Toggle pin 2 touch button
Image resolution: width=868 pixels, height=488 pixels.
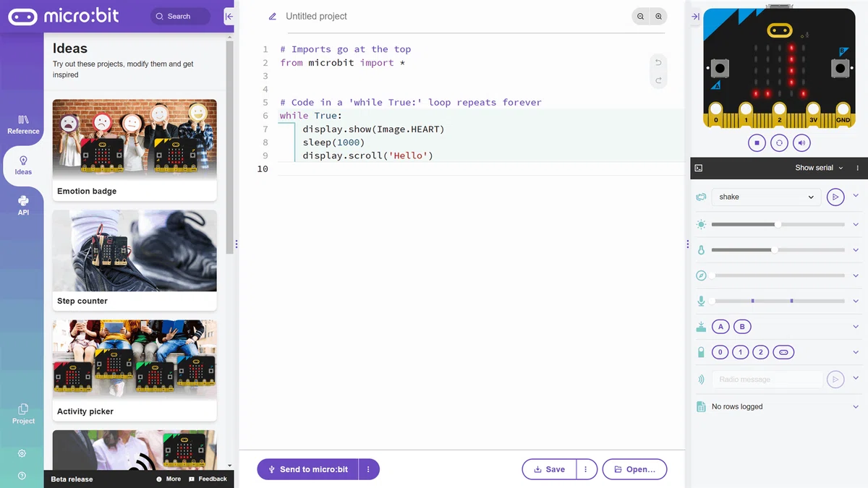coord(760,352)
